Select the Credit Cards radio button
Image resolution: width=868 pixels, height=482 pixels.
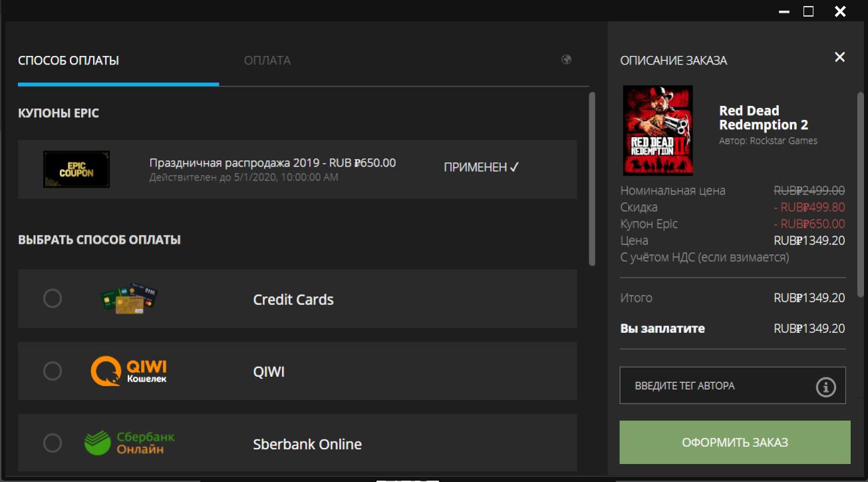53,298
